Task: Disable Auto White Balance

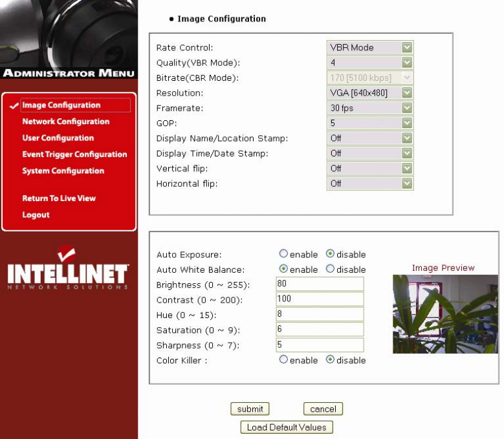Action: coord(330,268)
